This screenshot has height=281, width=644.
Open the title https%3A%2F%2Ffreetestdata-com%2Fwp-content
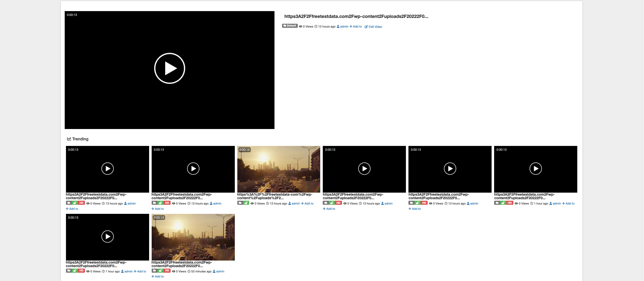click(274, 196)
